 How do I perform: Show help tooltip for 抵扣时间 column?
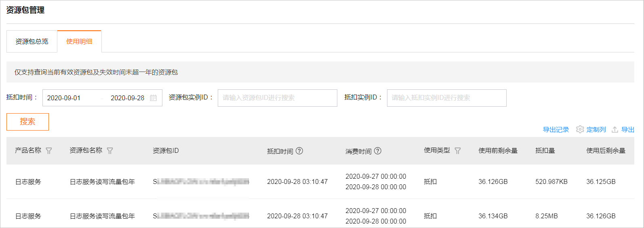(x=299, y=151)
